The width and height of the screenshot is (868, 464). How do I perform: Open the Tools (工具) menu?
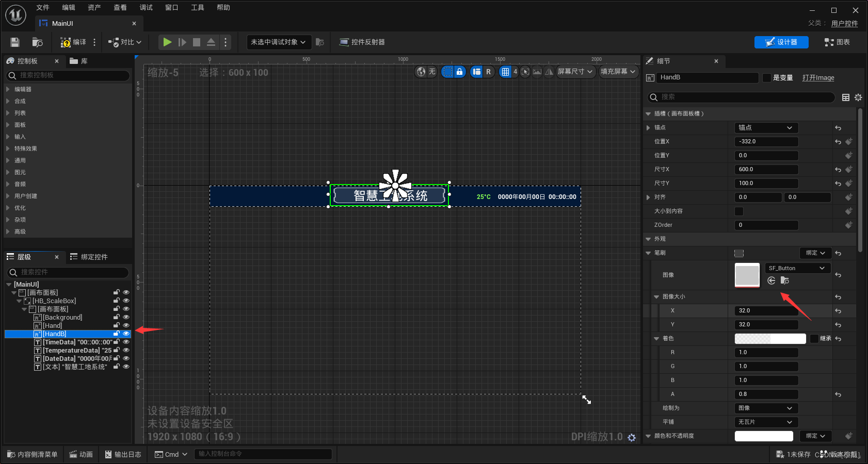tap(198, 7)
